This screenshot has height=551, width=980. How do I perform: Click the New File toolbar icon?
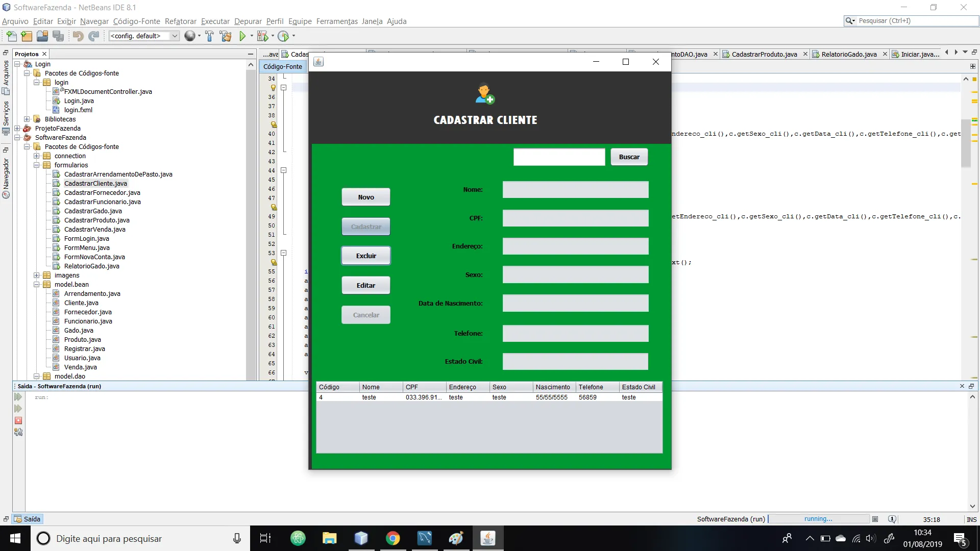(x=11, y=36)
